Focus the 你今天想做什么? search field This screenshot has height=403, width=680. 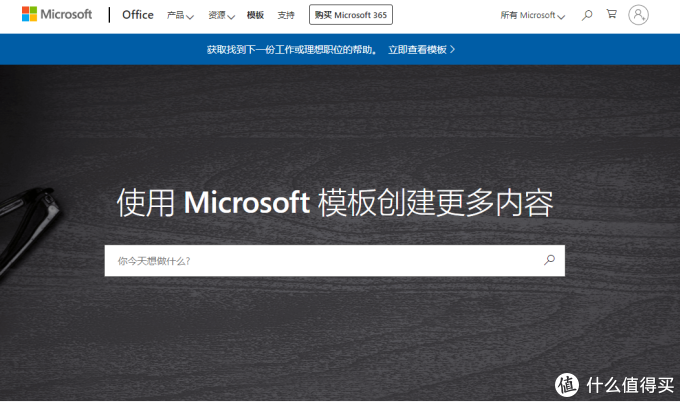(x=334, y=261)
